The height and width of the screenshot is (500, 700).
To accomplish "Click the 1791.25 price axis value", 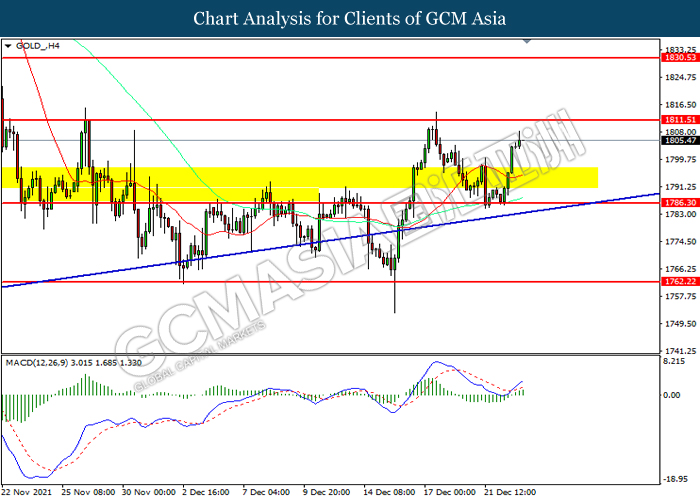I will (x=680, y=187).
